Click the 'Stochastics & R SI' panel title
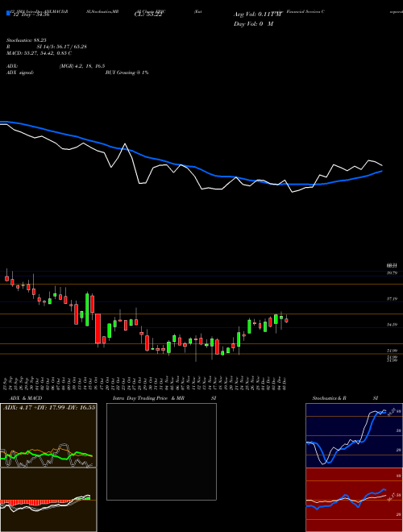The height and width of the screenshot is (532, 403). (345, 398)
